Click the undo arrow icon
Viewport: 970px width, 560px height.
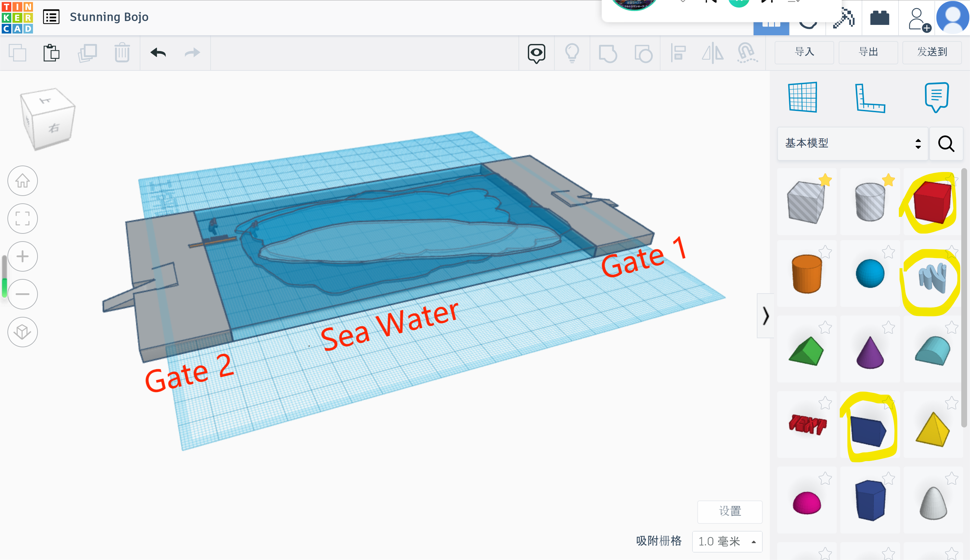[x=158, y=53]
